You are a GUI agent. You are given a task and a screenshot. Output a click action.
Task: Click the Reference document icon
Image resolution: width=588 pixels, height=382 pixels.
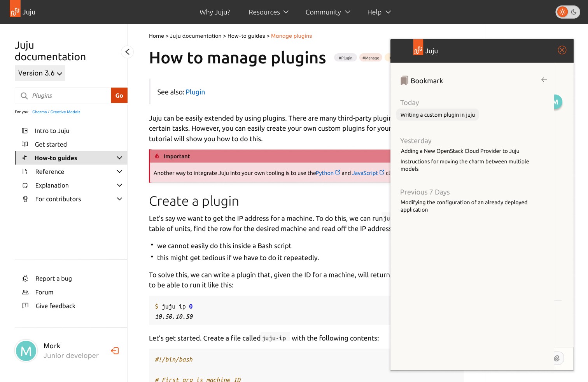25,172
